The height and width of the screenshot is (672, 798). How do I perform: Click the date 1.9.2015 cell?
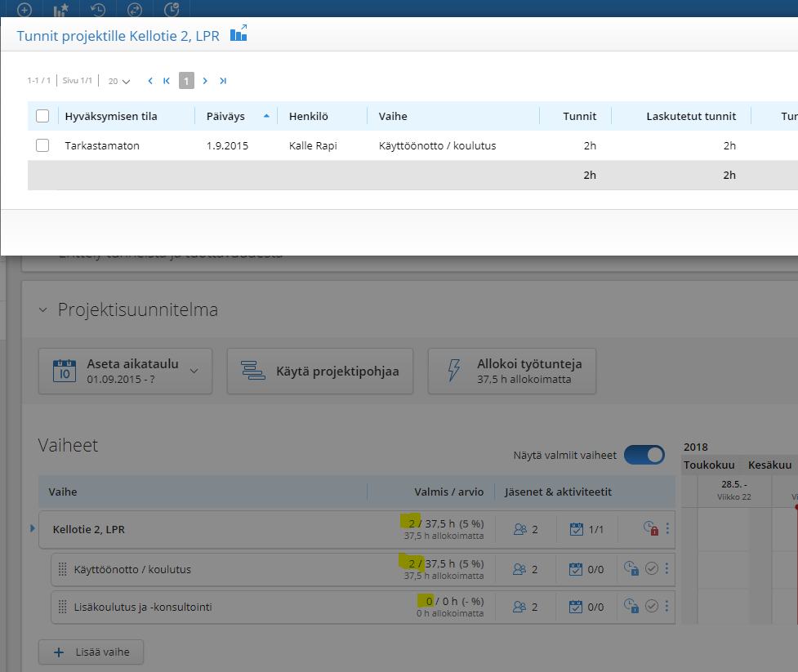pos(228,145)
